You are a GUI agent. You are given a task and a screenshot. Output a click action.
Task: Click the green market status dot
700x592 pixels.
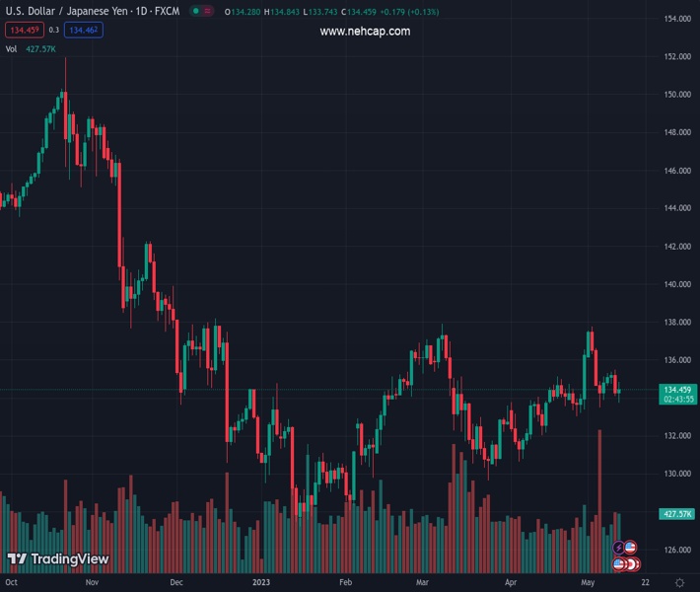(196, 12)
